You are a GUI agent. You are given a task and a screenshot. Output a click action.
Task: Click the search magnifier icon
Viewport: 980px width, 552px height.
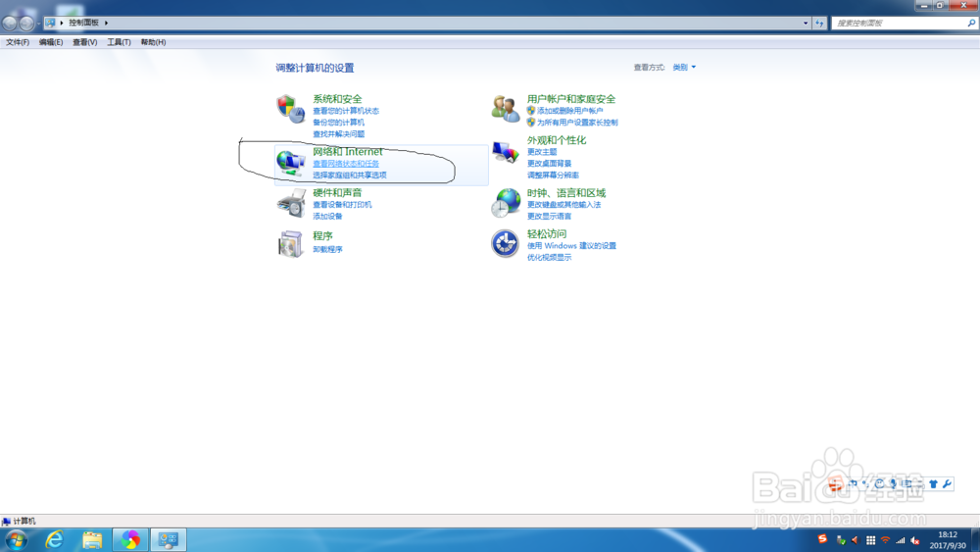[971, 24]
